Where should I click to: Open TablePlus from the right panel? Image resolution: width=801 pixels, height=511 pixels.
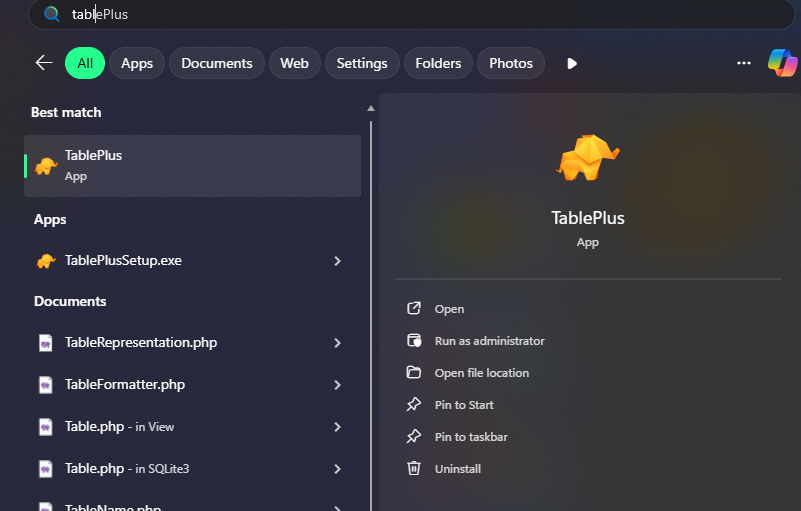[x=449, y=309]
